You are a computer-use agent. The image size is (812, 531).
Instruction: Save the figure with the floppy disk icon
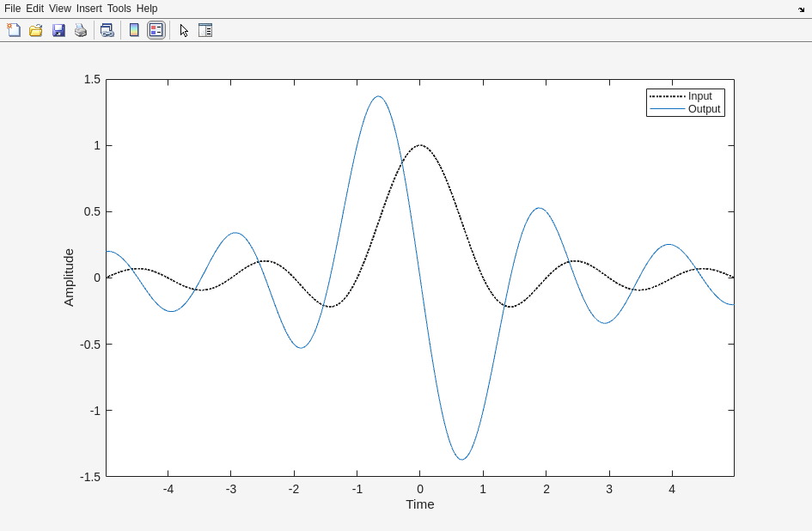[x=58, y=30]
